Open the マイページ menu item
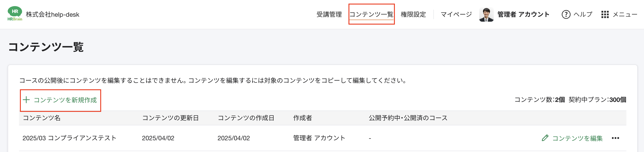Screen dimensions: 644x152 pos(456,14)
